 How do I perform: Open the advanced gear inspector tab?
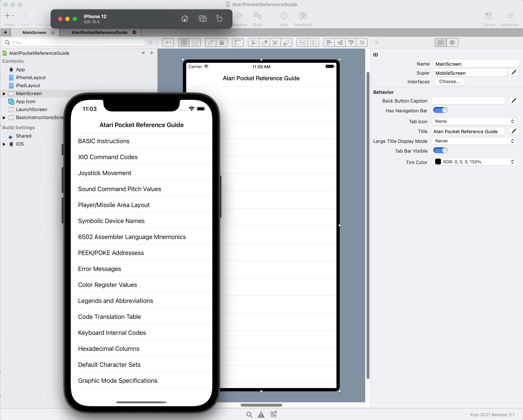pos(452,43)
